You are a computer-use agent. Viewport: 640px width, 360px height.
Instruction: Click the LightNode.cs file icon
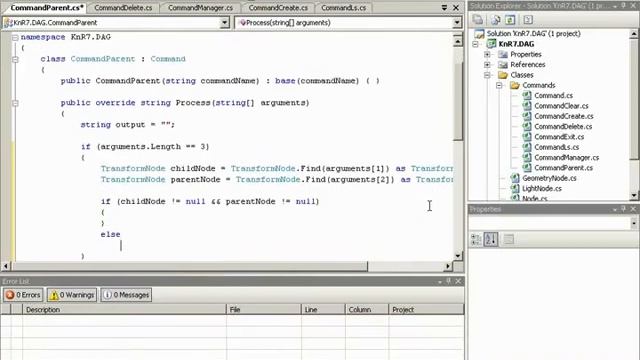515,188
